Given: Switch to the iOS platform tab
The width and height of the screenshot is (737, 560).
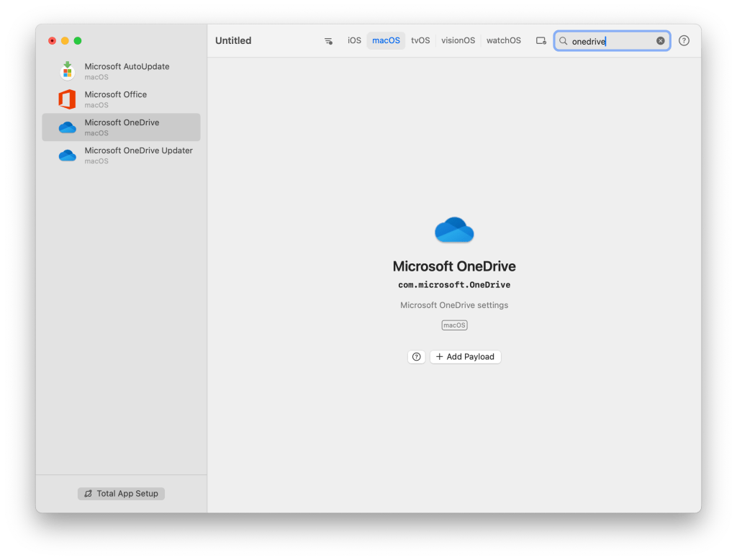Looking at the screenshot, I should (354, 41).
